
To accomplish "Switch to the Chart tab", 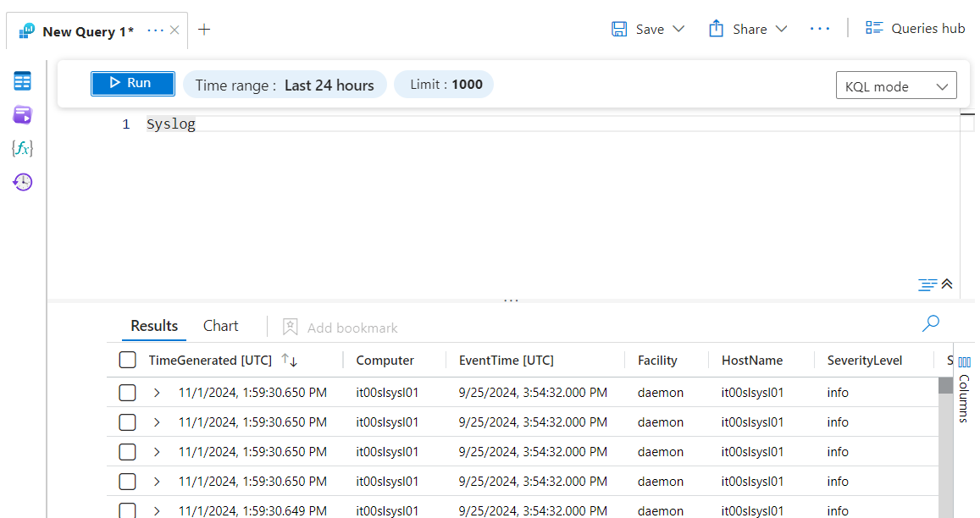I will pos(220,326).
